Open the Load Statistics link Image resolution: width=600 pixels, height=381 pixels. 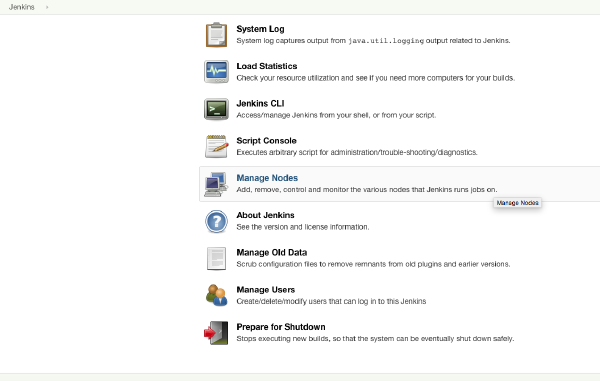click(267, 66)
